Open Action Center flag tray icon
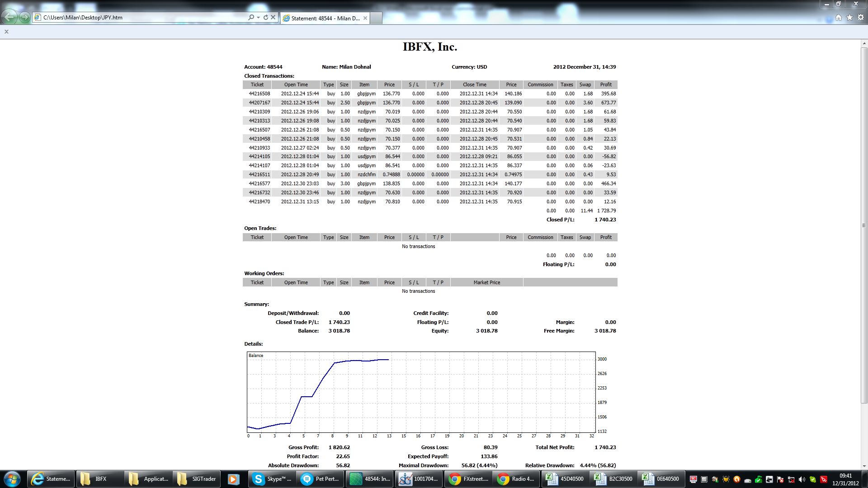The width and height of the screenshot is (868, 488). coord(780,479)
